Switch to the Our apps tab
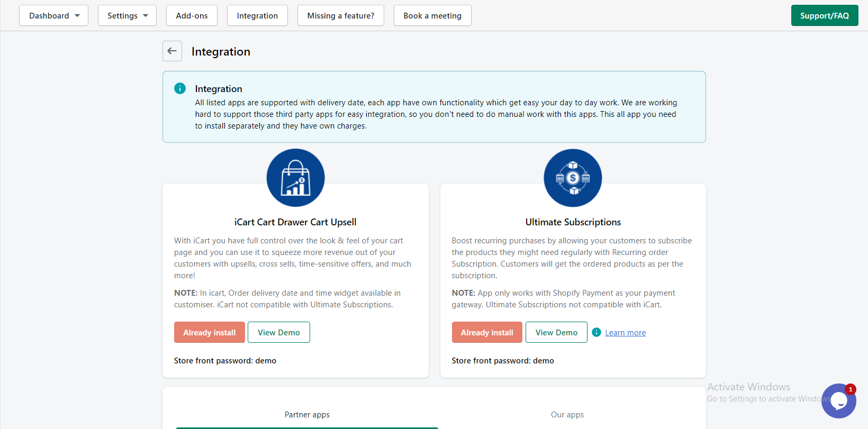This screenshot has width=868, height=429. pos(567,415)
